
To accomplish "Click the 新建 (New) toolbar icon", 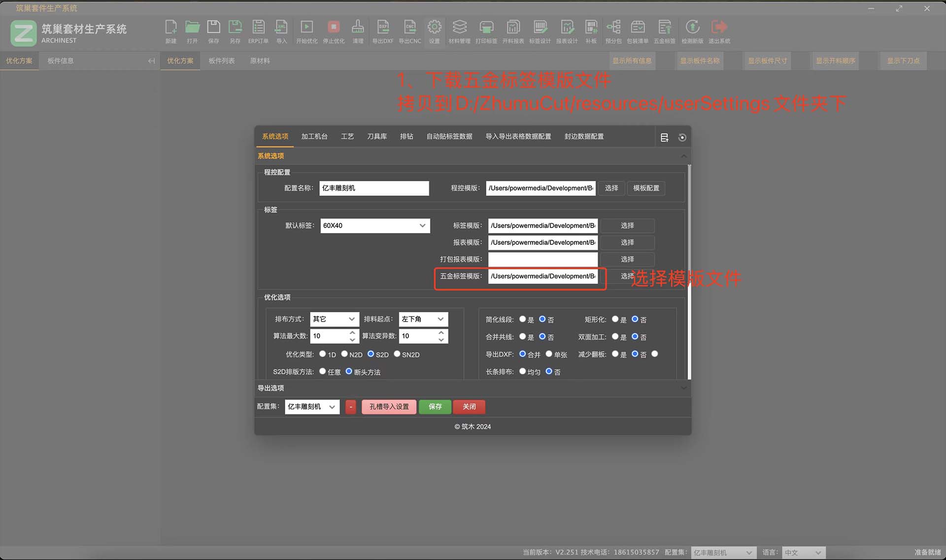I will pos(171,32).
